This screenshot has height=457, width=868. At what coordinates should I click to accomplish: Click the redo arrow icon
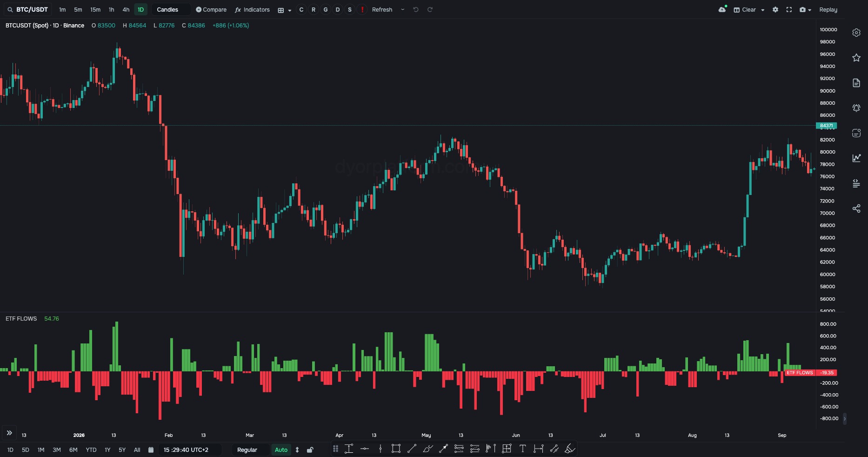[430, 9]
